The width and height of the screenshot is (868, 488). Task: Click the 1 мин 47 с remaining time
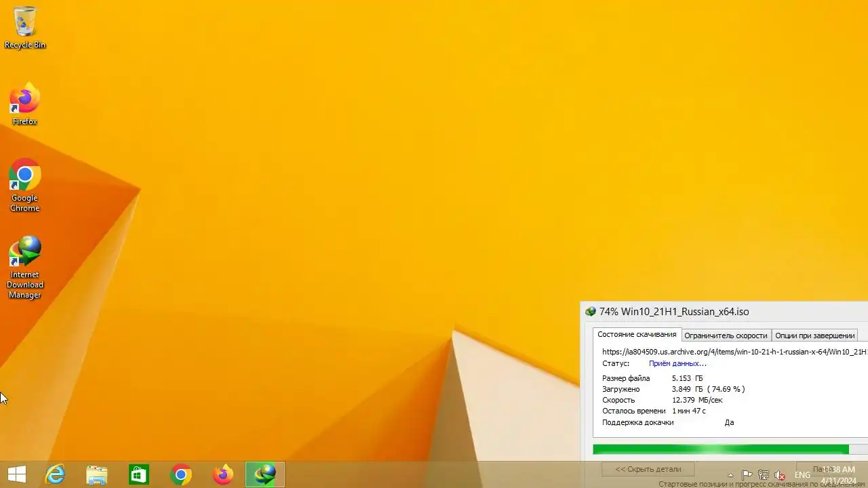coord(689,411)
